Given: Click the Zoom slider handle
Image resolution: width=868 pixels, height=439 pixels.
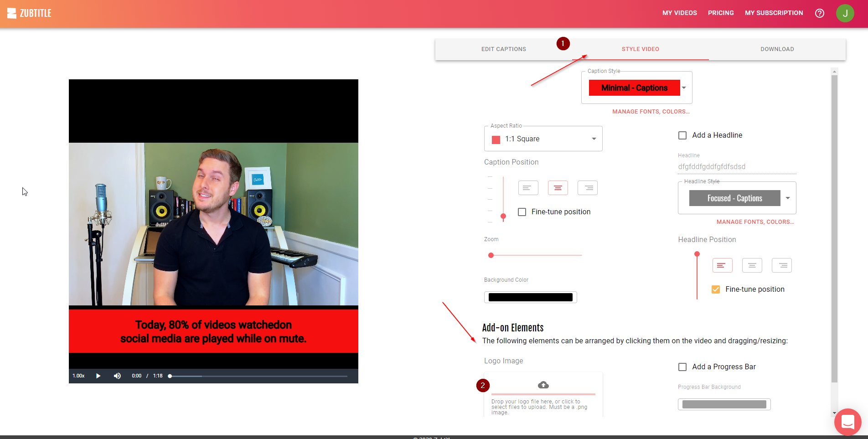Looking at the screenshot, I should click(491, 255).
